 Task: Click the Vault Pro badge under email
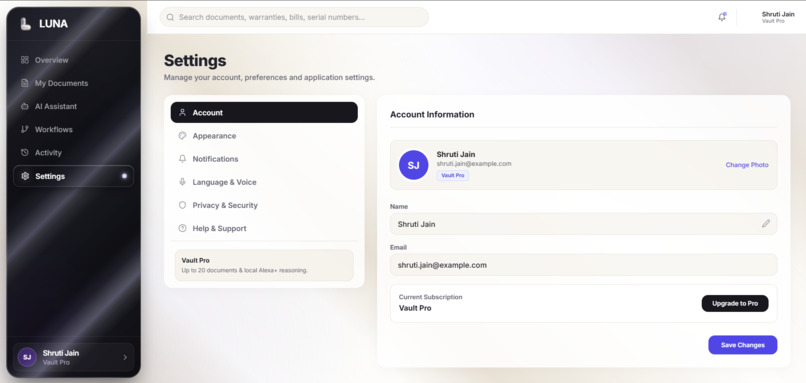point(453,176)
